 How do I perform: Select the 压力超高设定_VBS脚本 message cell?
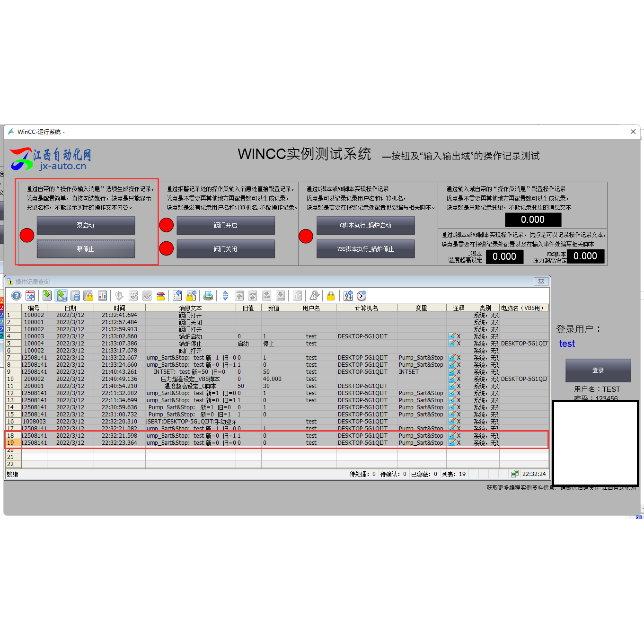[x=191, y=379]
